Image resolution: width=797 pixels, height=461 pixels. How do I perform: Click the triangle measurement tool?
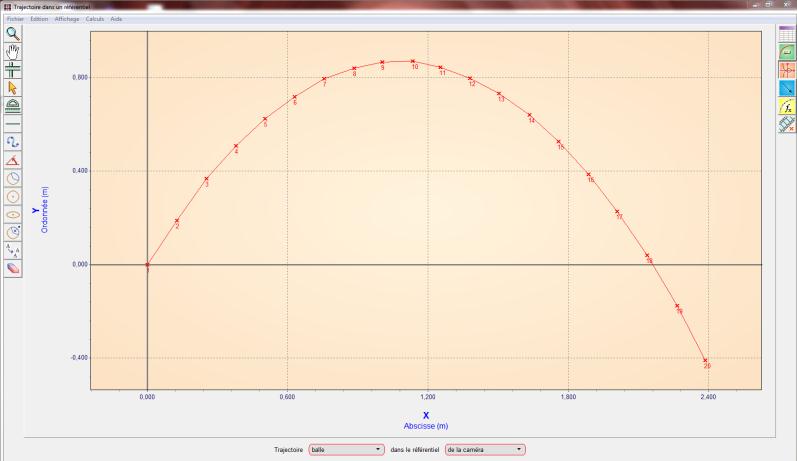(x=13, y=160)
